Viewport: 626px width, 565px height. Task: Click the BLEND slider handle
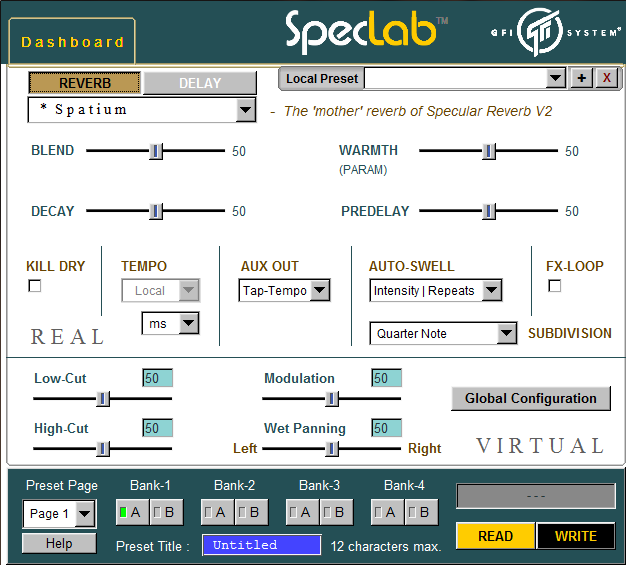(x=156, y=151)
